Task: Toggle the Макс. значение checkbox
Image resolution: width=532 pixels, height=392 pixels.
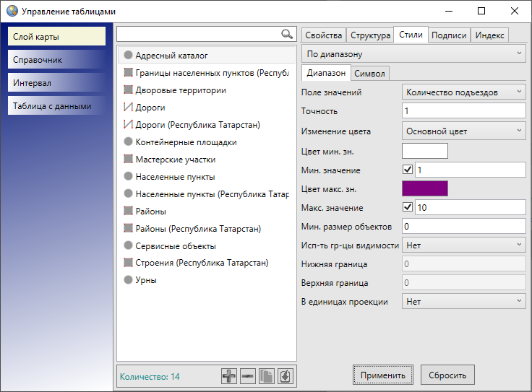Action: (408, 208)
